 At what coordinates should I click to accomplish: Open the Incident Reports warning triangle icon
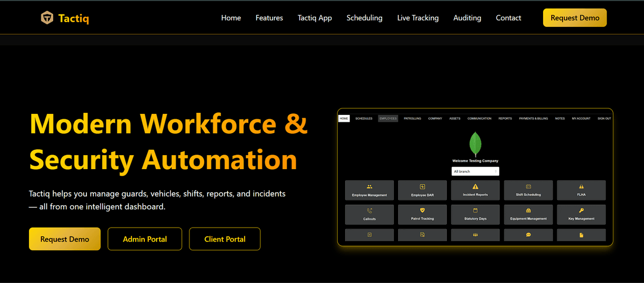click(475, 186)
